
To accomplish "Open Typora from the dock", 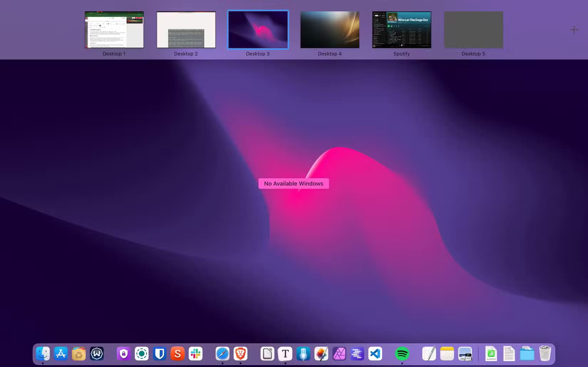I will [x=285, y=354].
